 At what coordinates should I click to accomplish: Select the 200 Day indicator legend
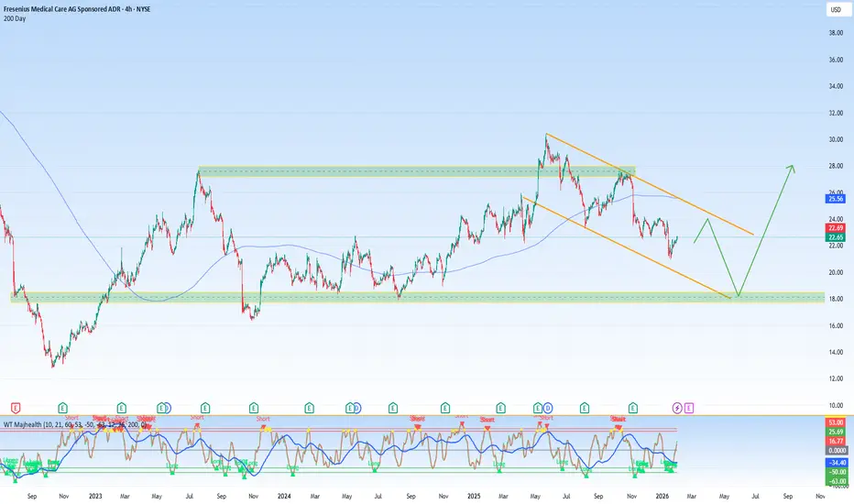coord(15,18)
